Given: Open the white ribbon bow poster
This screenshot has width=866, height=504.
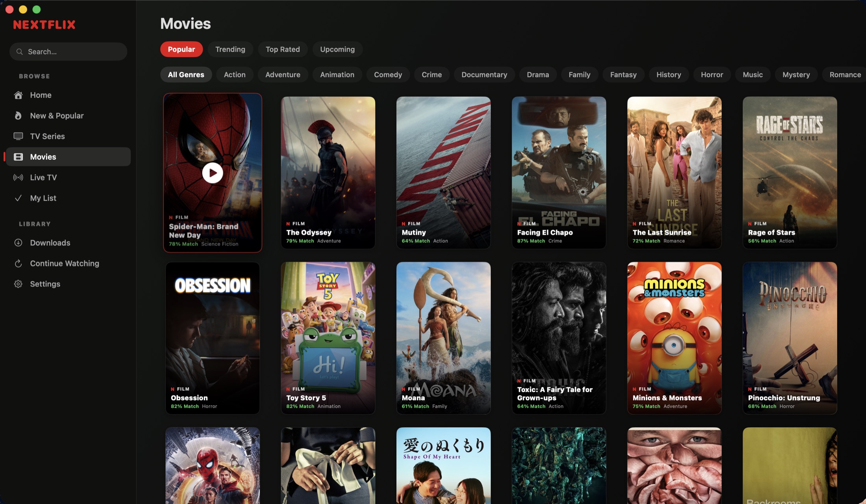Looking at the screenshot, I should tap(328, 465).
